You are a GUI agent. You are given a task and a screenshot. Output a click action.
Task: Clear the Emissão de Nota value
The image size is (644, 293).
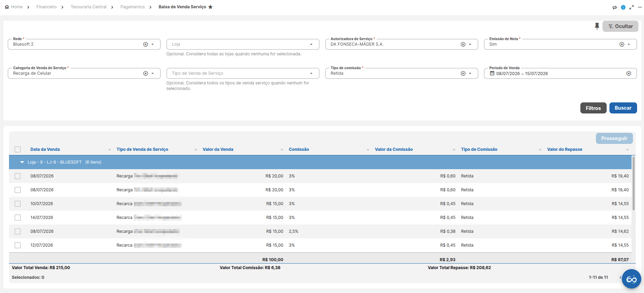622,44
